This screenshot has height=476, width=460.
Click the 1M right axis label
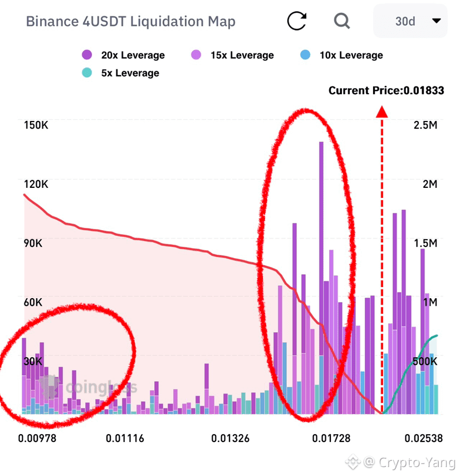(x=430, y=302)
